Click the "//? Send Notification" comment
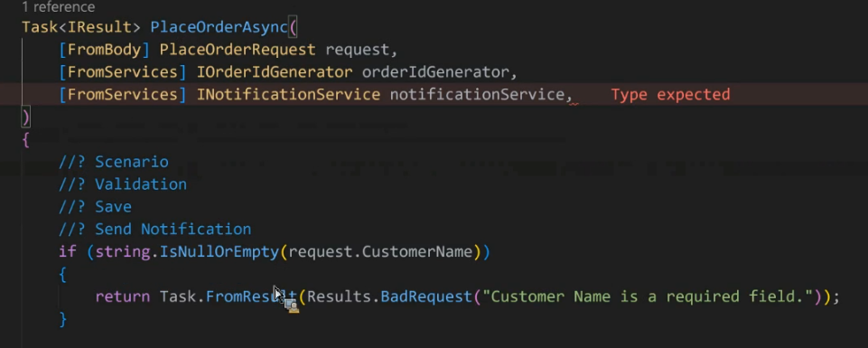The height and width of the screenshot is (348, 868). (x=155, y=230)
